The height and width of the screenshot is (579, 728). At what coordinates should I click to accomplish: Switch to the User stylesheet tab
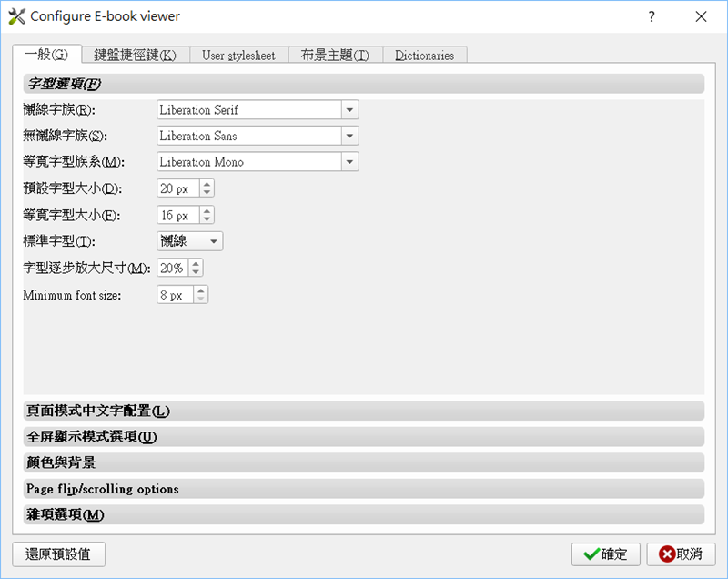[x=238, y=55]
